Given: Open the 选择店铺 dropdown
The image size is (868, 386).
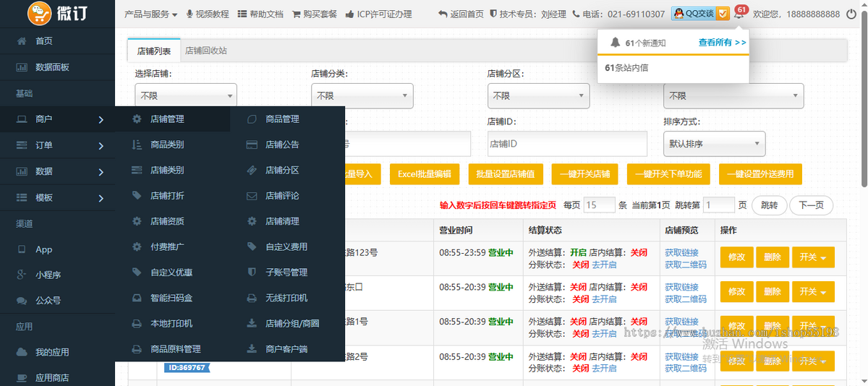Looking at the screenshot, I should [186, 95].
